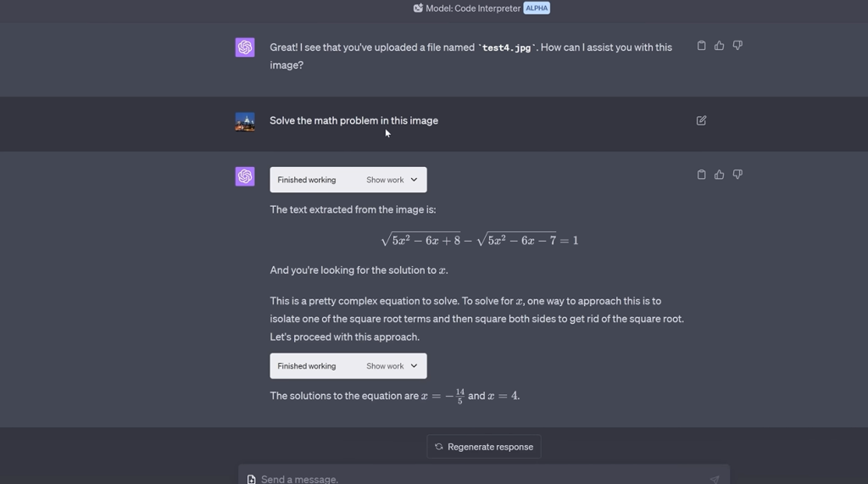
Task: Copy the first assistant message to clipboard
Action: pyautogui.click(x=701, y=46)
